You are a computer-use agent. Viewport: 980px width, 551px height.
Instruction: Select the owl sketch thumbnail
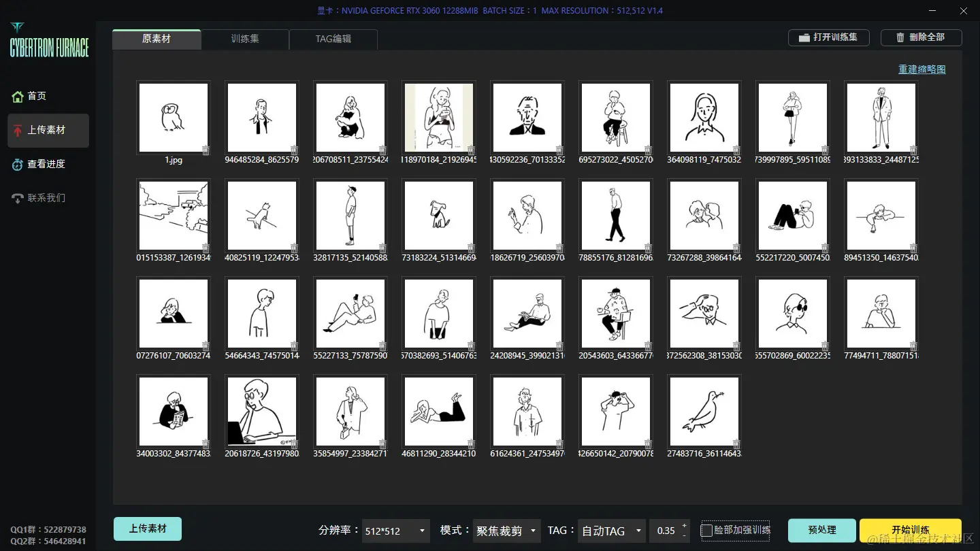[x=173, y=117]
